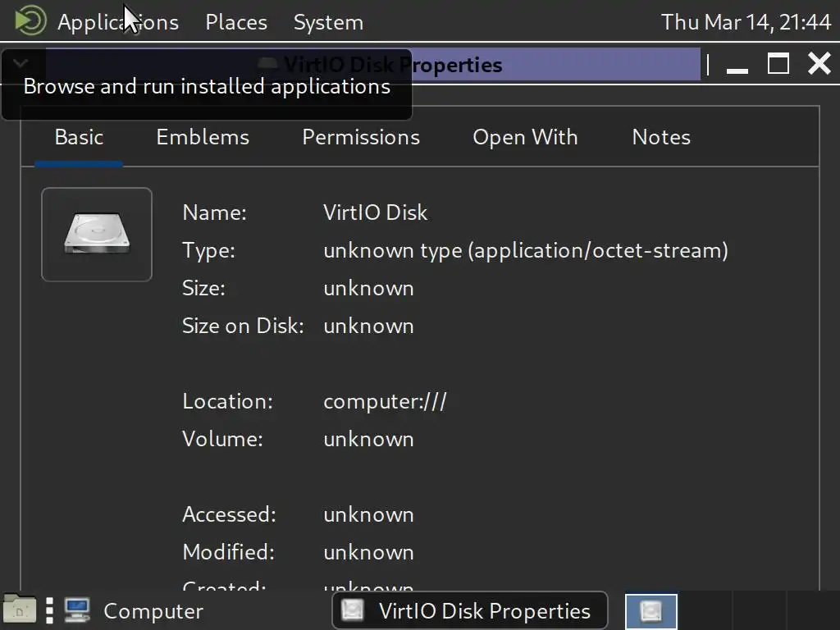The width and height of the screenshot is (840, 630).
Task: Switch to the Permissions tab
Action: [361, 137]
